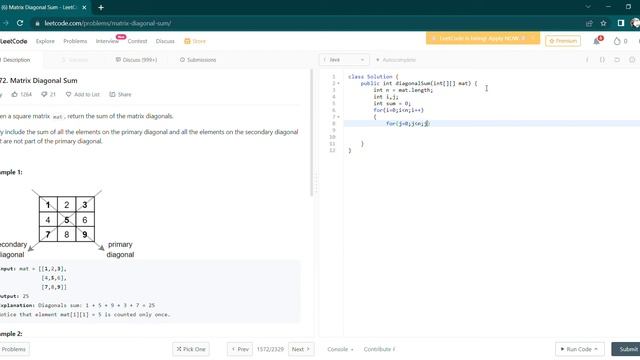Expand the Console panel dropdown

click(x=340, y=349)
